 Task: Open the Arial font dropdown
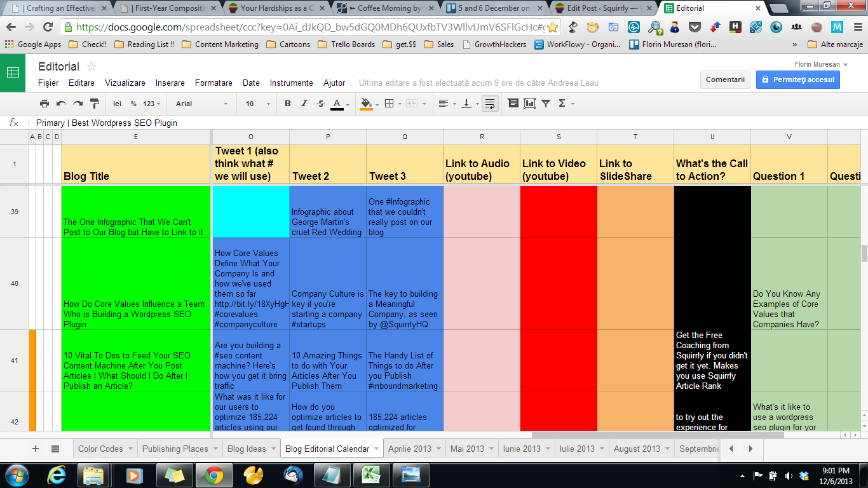tap(201, 104)
